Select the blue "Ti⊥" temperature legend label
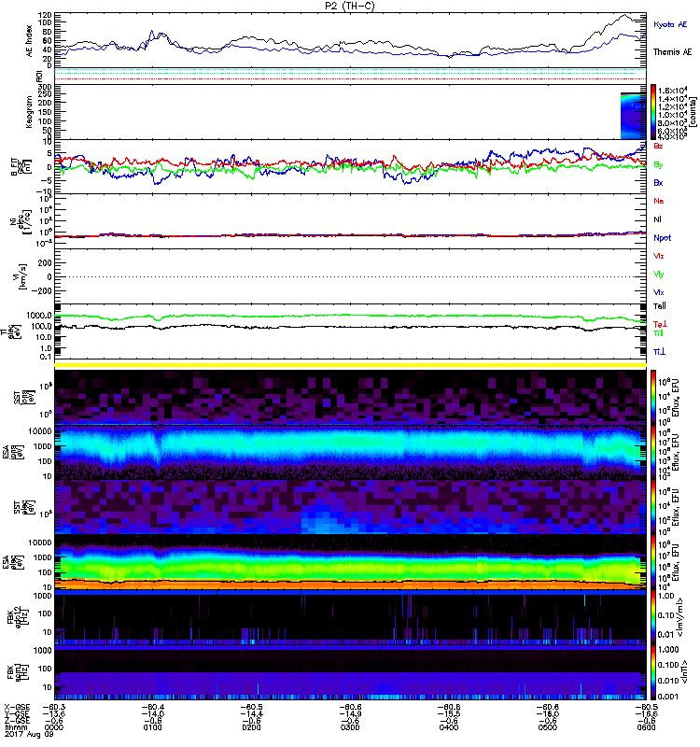This screenshot has height=747, width=700. (659, 352)
